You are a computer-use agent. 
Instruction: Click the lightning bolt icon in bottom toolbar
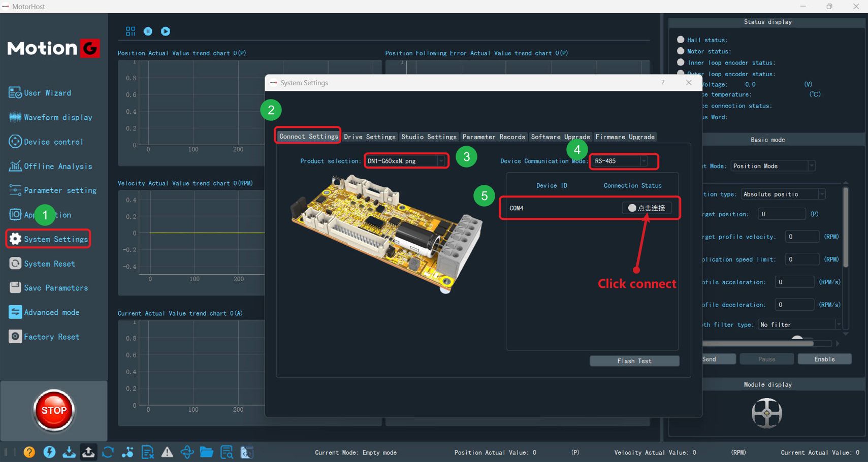(x=49, y=452)
